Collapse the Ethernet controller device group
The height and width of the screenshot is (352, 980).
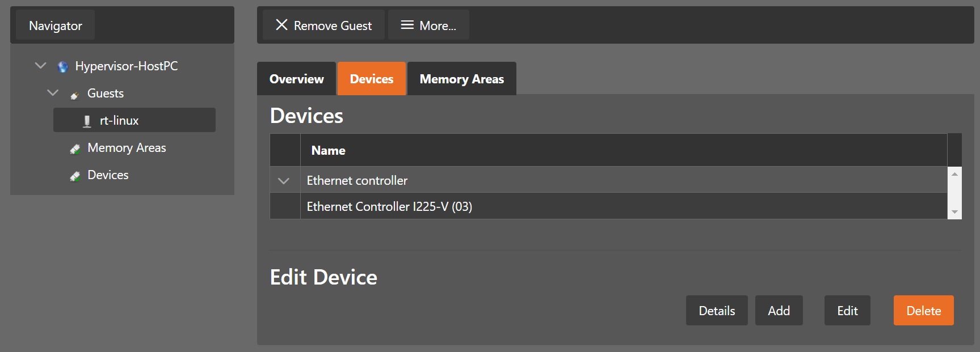(284, 180)
